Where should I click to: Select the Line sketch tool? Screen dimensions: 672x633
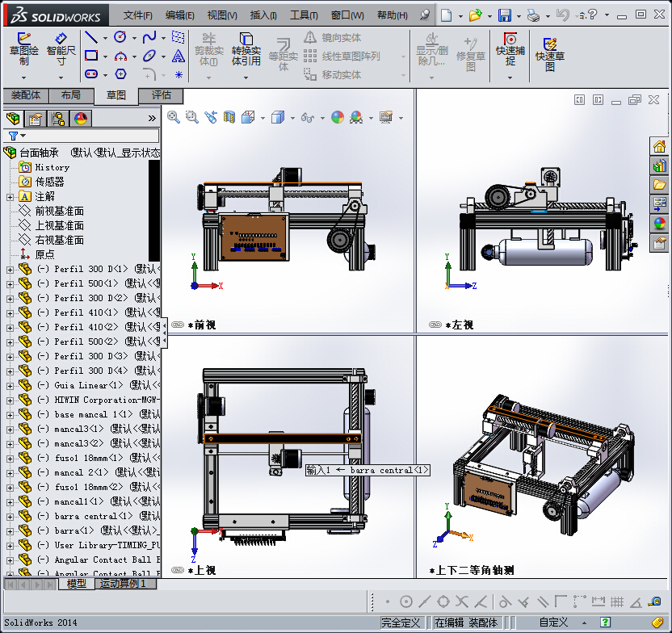(x=91, y=37)
